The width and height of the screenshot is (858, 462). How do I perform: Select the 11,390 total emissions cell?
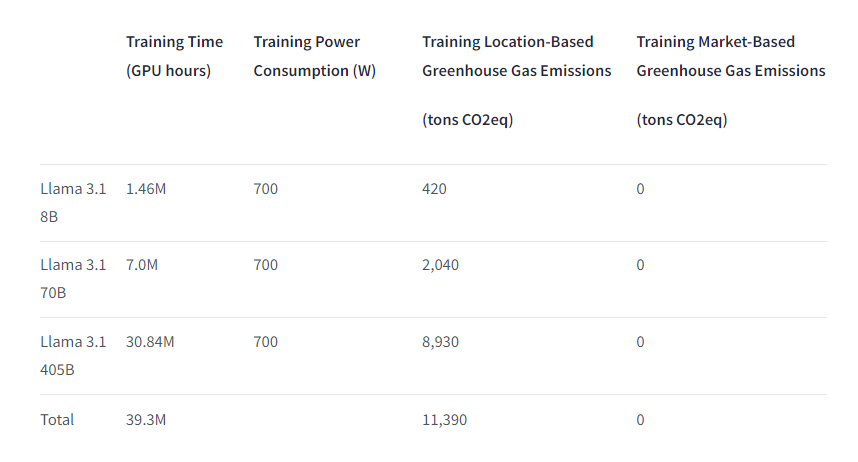[x=444, y=420]
